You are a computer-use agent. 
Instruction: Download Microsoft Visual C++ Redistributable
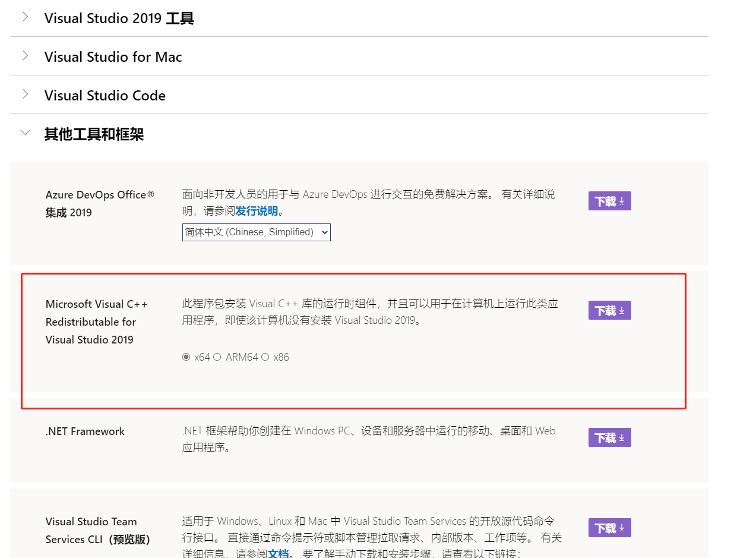610,310
